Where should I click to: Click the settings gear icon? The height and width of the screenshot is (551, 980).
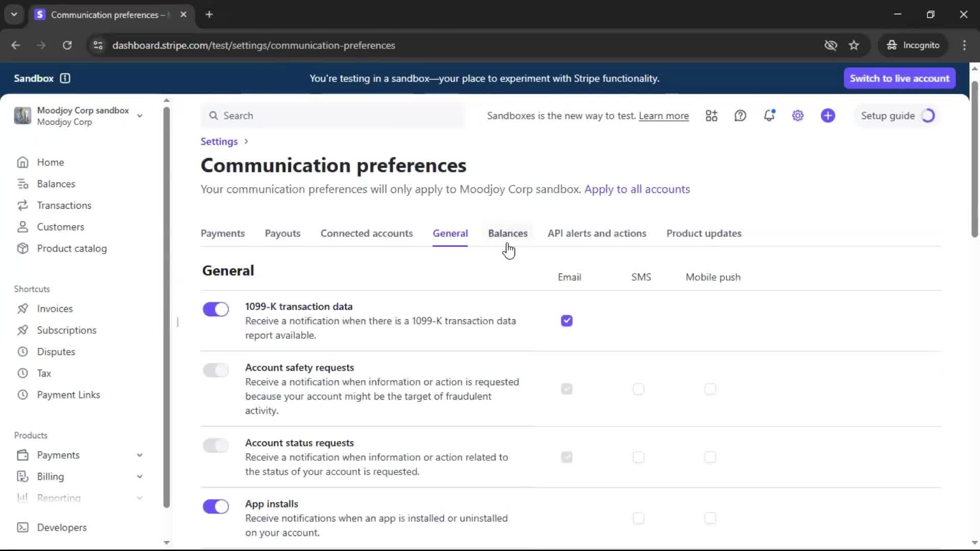coord(798,116)
